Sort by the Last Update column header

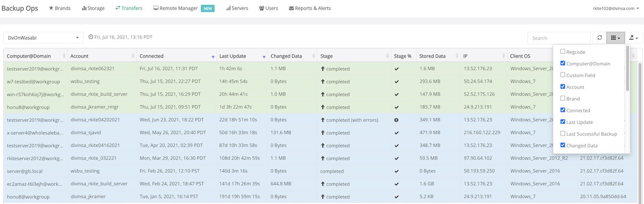tap(241, 56)
